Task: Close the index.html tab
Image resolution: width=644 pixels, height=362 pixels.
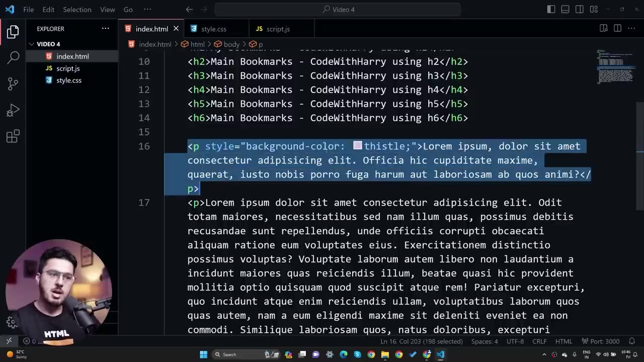Action: 176,29
